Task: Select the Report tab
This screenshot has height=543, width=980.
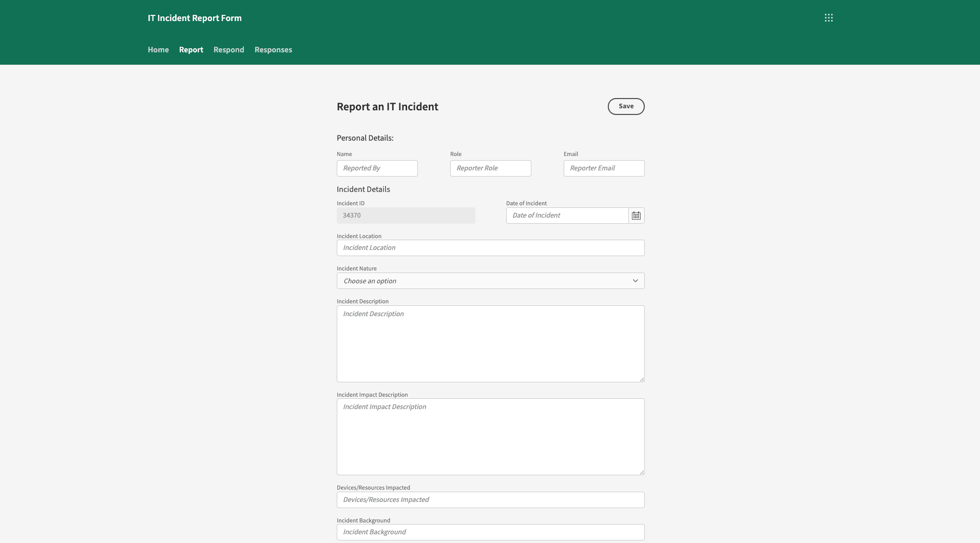Action: pos(191,50)
